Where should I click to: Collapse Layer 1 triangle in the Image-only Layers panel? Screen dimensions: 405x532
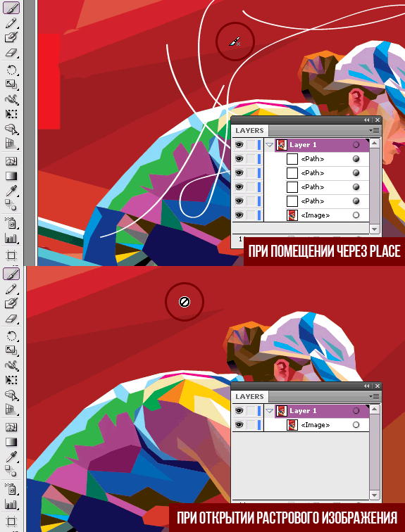click(270, 411)
